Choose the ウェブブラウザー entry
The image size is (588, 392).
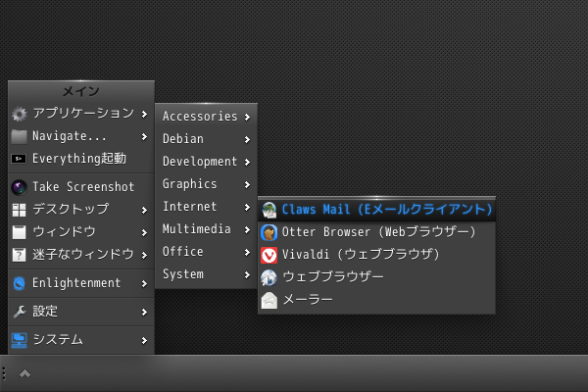376,277
